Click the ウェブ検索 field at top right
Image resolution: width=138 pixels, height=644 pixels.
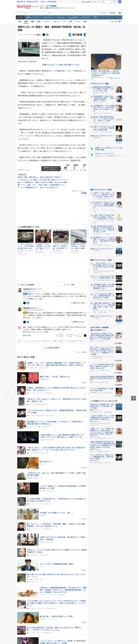coord(104,2)
